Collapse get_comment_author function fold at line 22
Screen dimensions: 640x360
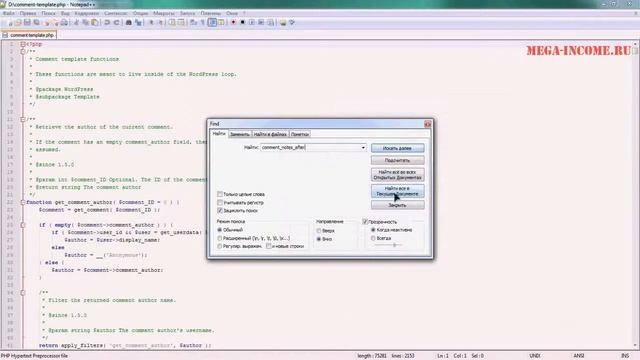(x=23, y=202)
